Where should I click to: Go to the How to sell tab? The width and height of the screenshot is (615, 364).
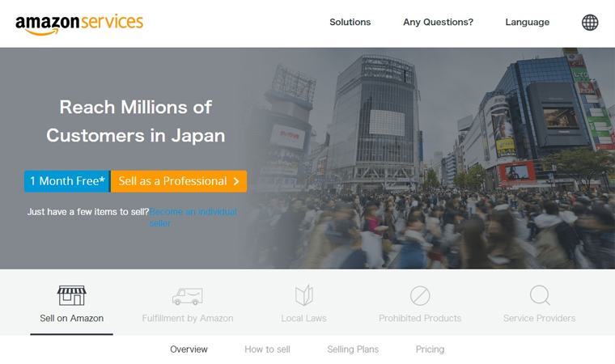267,349
